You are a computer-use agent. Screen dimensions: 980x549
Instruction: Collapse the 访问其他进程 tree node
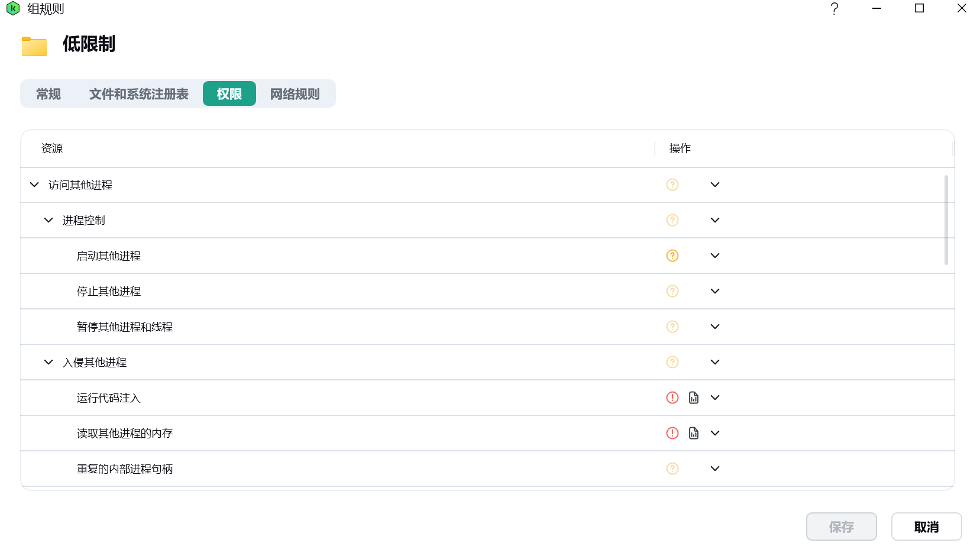click(34, 185)
